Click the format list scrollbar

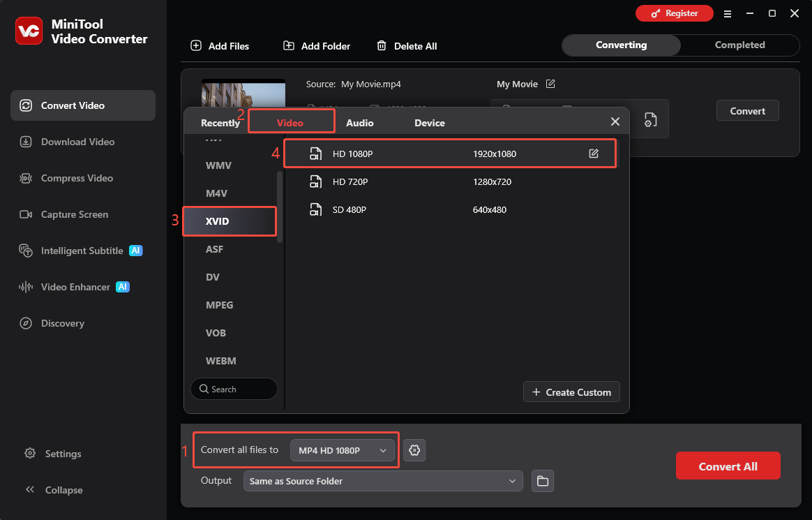point(280,206)
